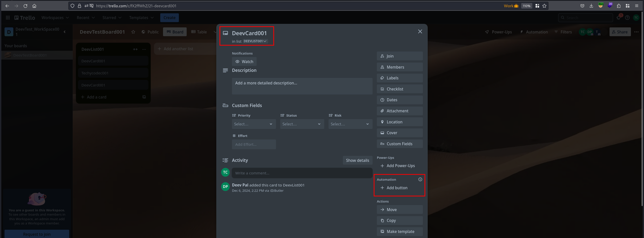Viewport: 644px width, 238px height.
Task: Open the DEEVLIST001 list dropdown
Action: tap(255, 41)
